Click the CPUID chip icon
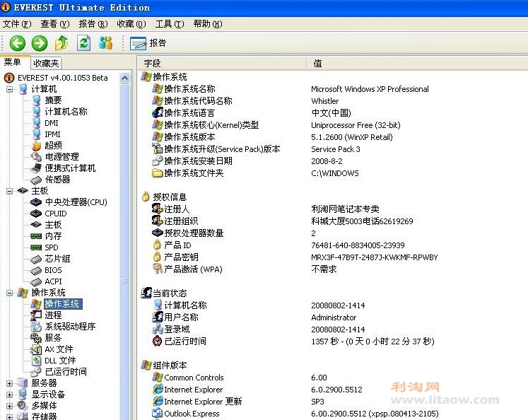 [x=36, y=214]
